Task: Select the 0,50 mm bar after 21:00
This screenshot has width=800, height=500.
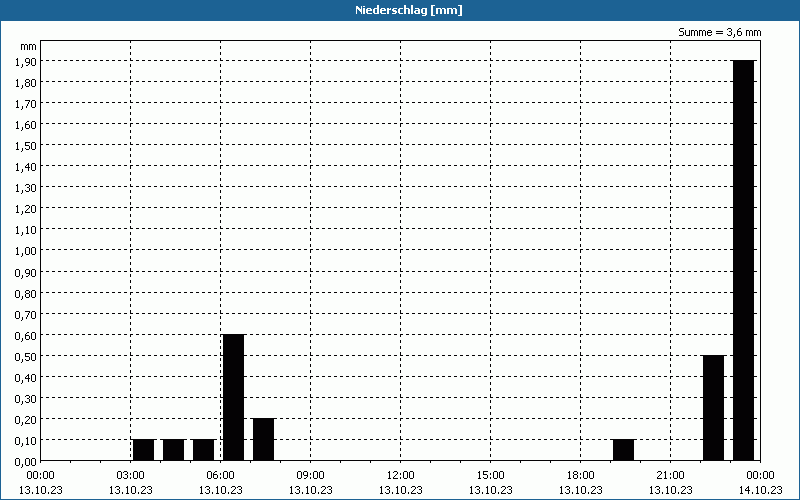Action: [x=713, y=408]
